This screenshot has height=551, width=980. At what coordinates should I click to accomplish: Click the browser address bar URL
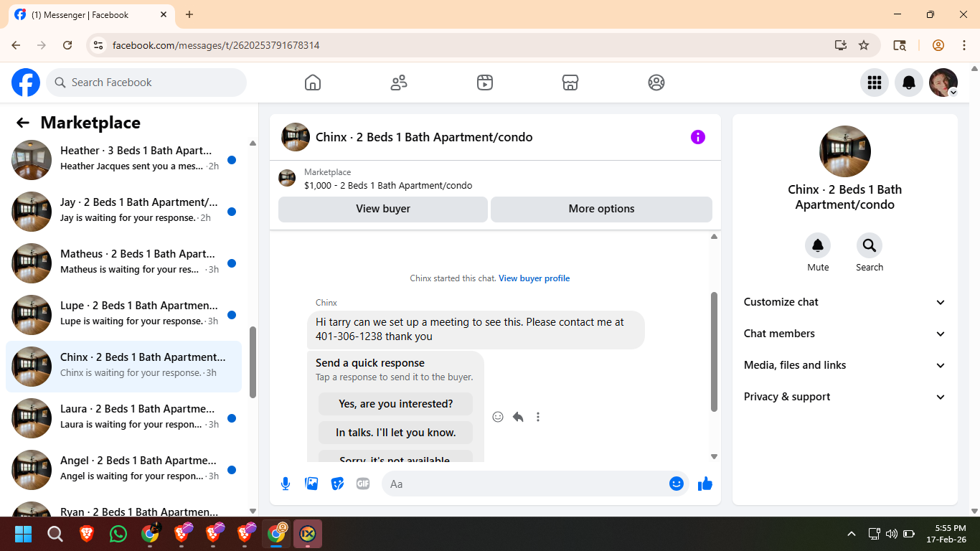point(216,45)
